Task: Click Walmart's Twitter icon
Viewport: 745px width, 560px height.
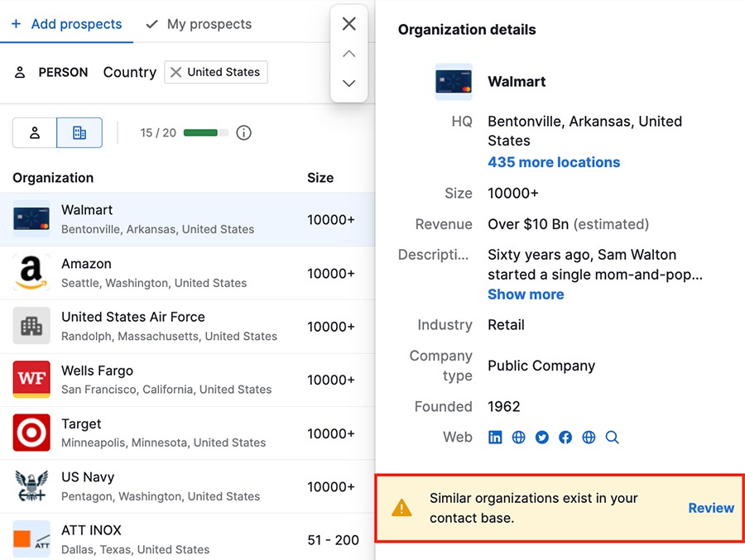Action: (x=542, y=437)
